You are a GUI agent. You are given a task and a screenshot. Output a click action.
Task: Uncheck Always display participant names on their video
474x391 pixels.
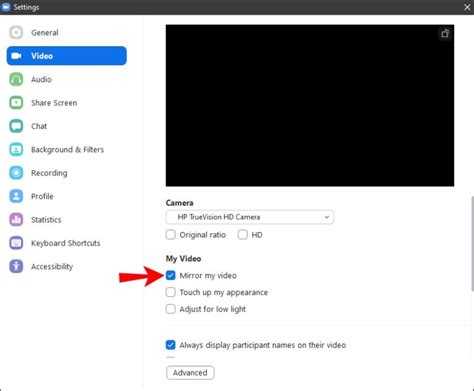pos(171,345)
